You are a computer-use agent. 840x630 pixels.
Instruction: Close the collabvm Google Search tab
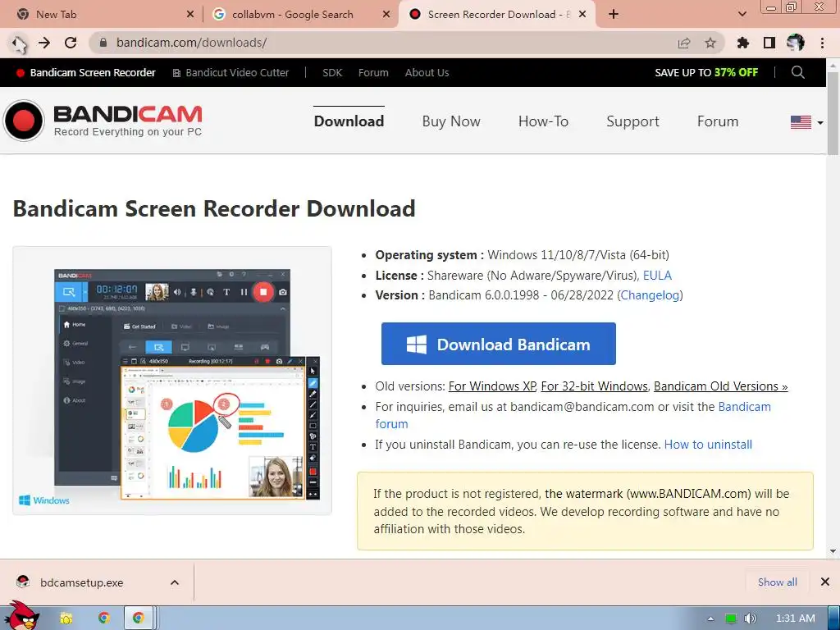point(386,15)
